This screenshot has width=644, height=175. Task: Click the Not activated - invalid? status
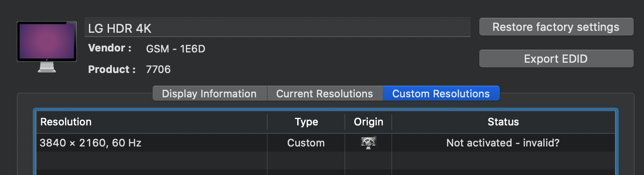[x=503, y=143]
